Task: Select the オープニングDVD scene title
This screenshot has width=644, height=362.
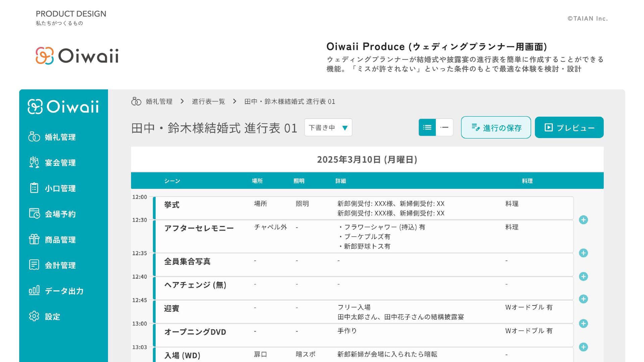Action: tap(195, 332)
